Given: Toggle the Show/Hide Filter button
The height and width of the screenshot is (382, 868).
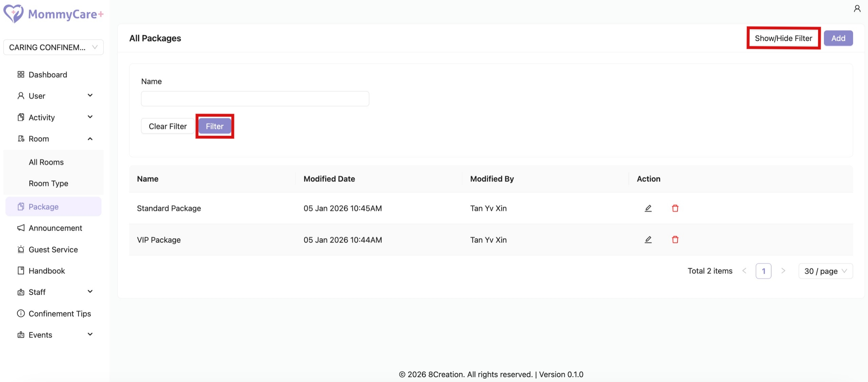Looking at the screenshot, I should pos(783,38).
